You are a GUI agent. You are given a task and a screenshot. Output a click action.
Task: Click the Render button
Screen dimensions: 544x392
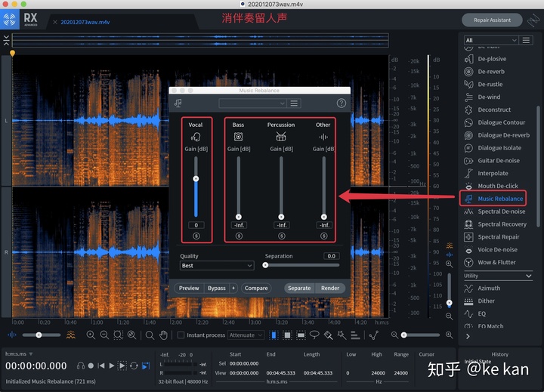point(330,289)
